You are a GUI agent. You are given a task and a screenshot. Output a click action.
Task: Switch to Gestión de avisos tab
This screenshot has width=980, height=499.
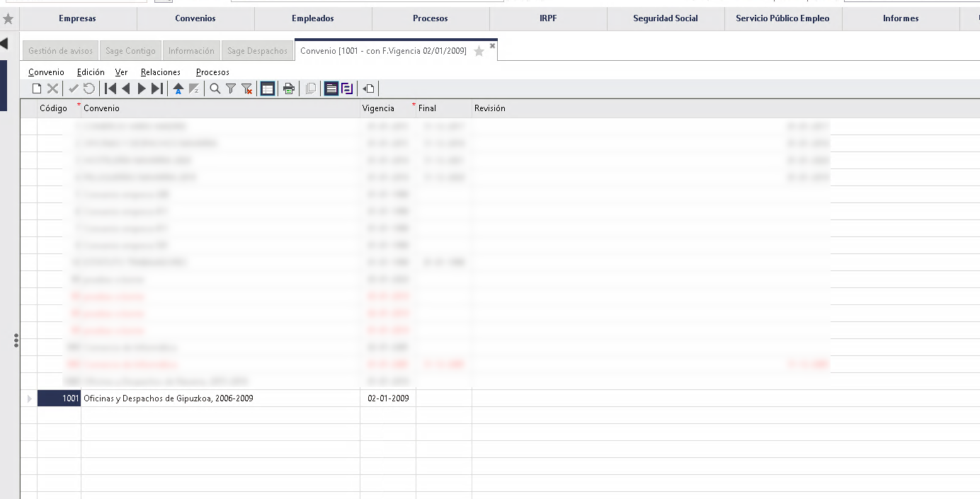60,51
